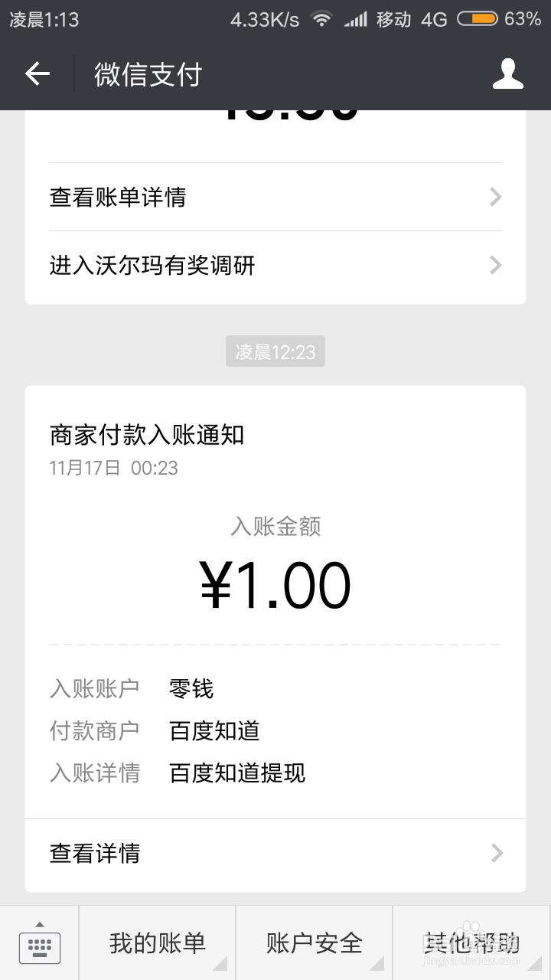Image resolution: width=551 pixels, height=980 pixels.
Task: Tap the Wi-Fi icon in the status bar
Action: [322, 19]
